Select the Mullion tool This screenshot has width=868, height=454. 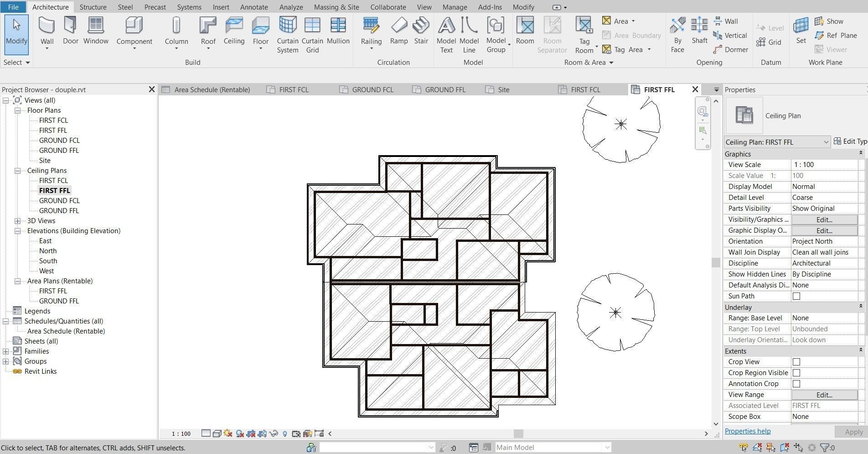tap(338, 31)
